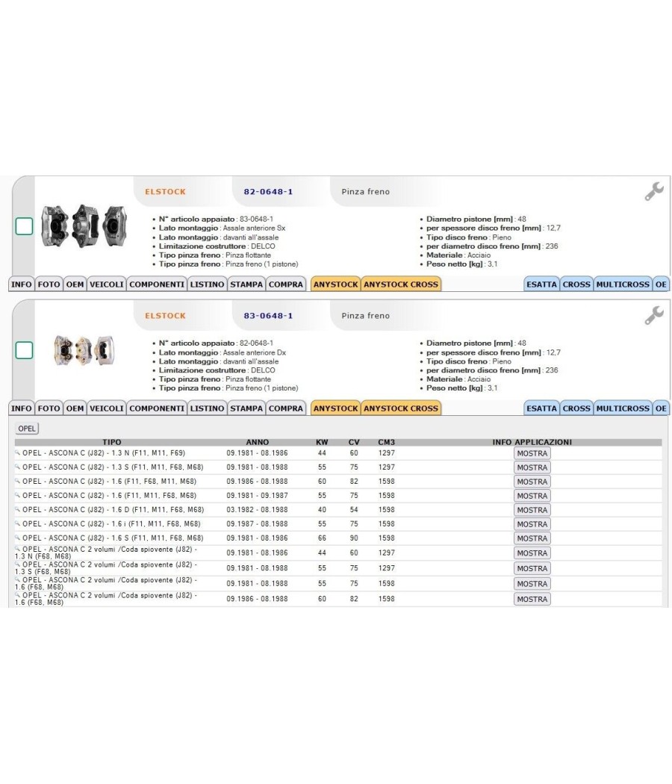Select STAMPA tab of article 82-0648-1
Viewport: 672px width, 784px height.
pyautogui.click(x=246, y=284)
